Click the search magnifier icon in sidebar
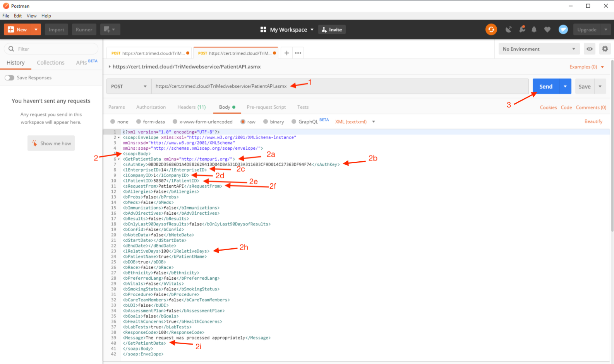This screenshot has height=364, width=614. (11, 49)
